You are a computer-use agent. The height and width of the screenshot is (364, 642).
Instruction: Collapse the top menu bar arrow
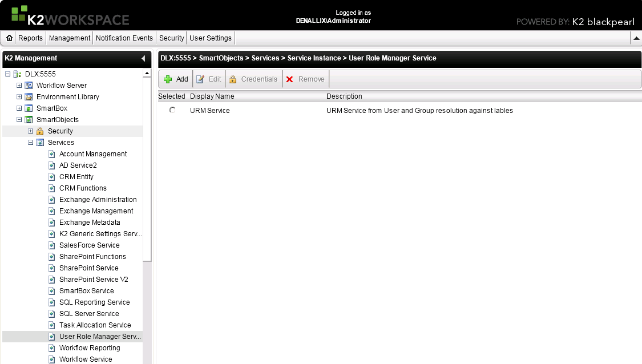(636, 38)
